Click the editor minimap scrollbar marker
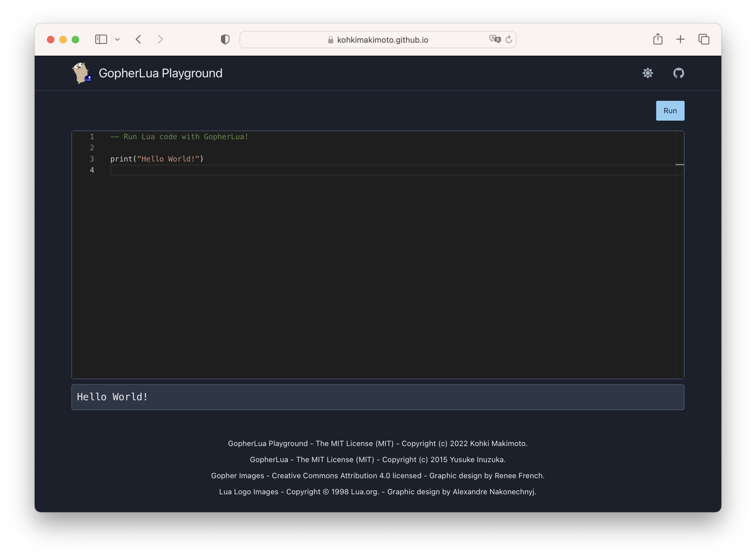 [679, 165]
